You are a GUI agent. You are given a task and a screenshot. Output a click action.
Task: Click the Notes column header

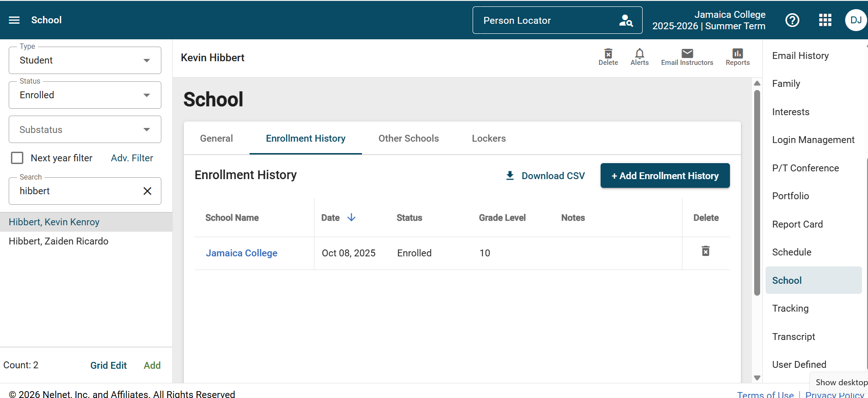[x=573, y=218]
